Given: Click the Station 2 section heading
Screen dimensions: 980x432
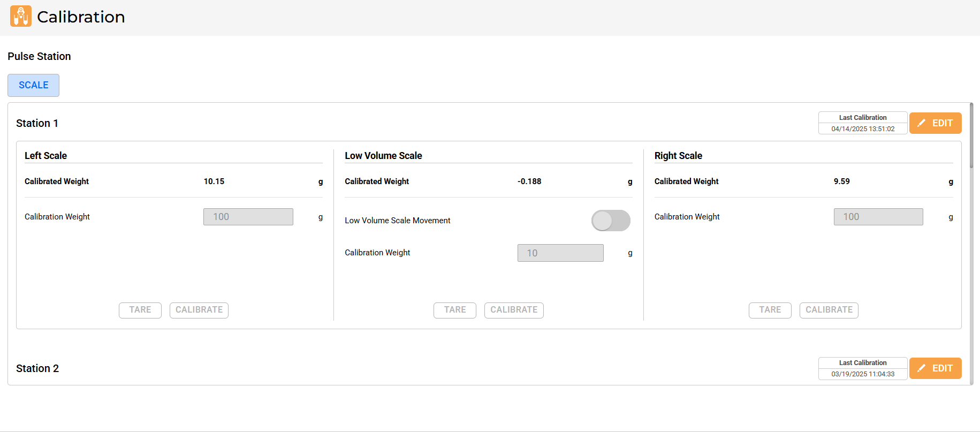Looking at the screenshot, I should (37, 368).
